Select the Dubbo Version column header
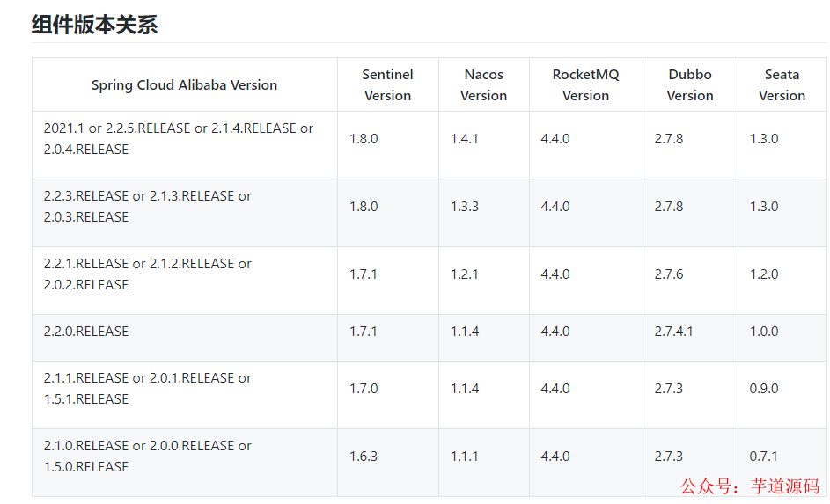This screenshot has height=504, width=830. pos(690,85)
